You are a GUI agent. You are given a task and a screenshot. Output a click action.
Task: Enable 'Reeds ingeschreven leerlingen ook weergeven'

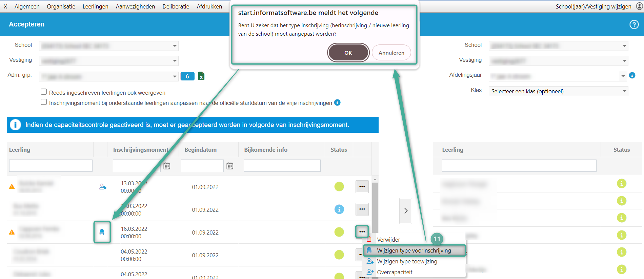click(x=44, y=92)
